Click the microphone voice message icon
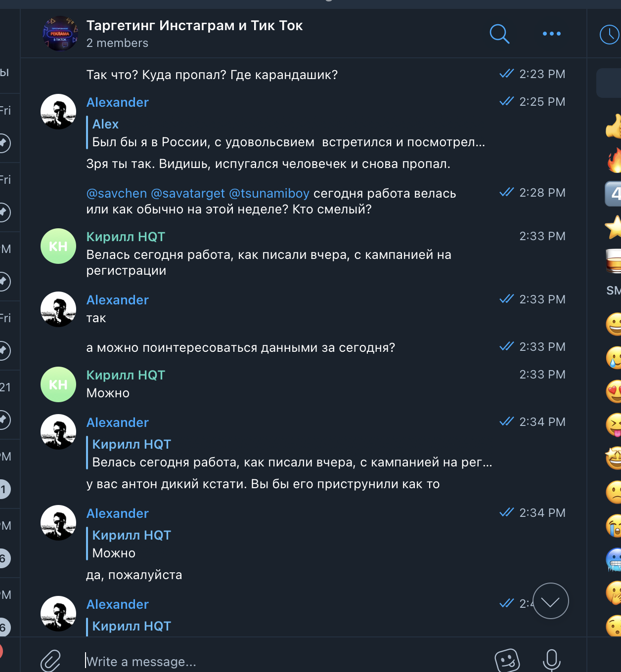The width and height of the screenshot is (621, 672). tap(552, 660)
